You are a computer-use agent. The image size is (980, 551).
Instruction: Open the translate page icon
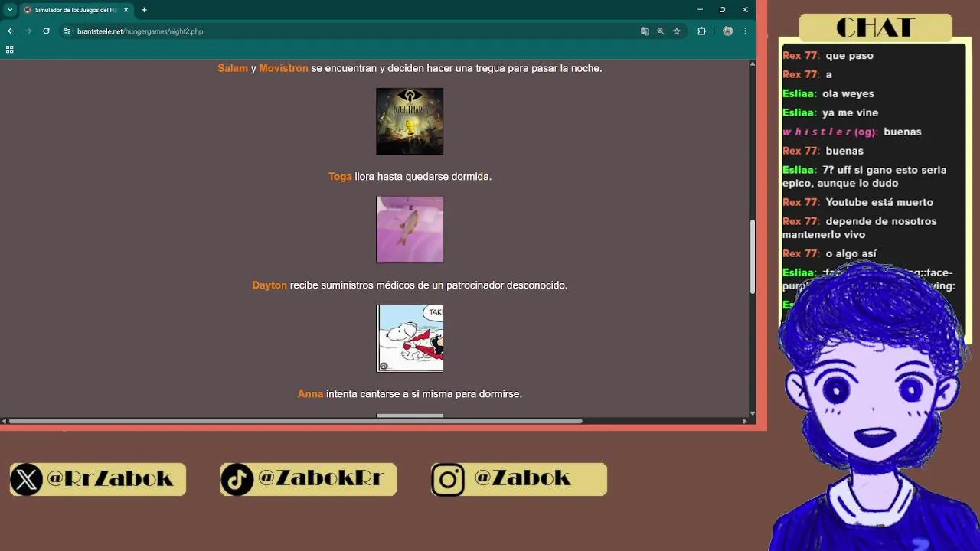coord(645,31)
